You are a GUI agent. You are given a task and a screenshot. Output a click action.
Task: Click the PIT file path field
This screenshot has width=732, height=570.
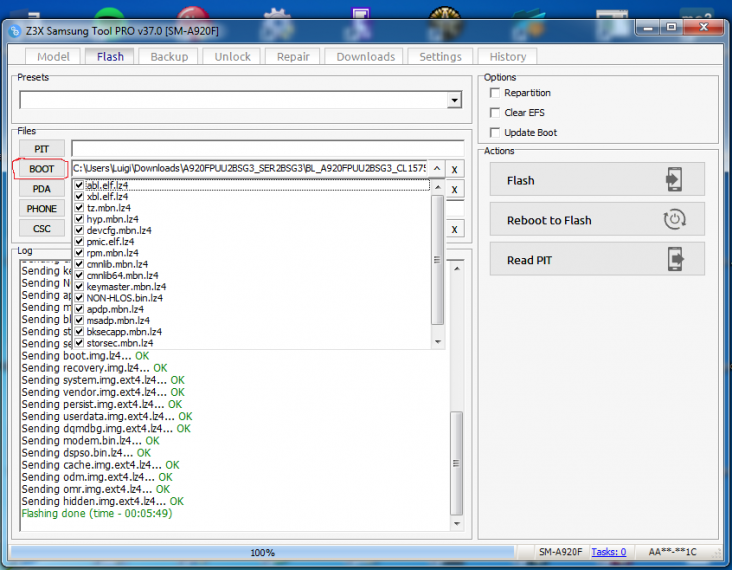267,149
